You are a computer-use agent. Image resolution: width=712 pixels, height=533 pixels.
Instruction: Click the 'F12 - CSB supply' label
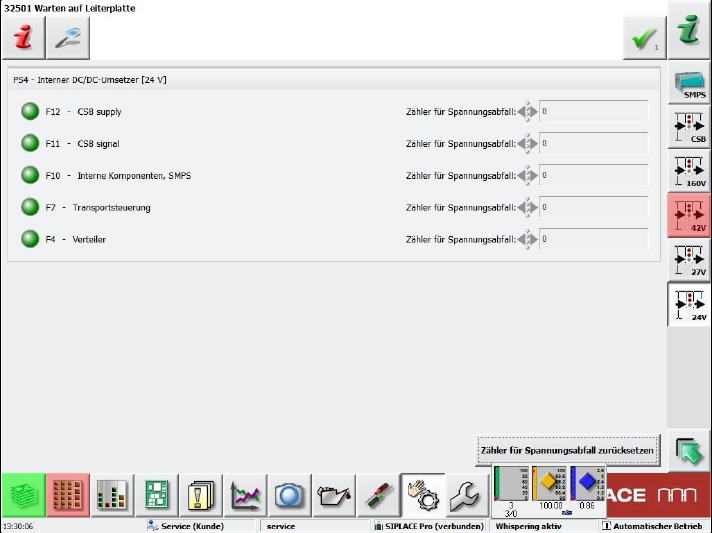pyautogui.click(x=84, y=112)
